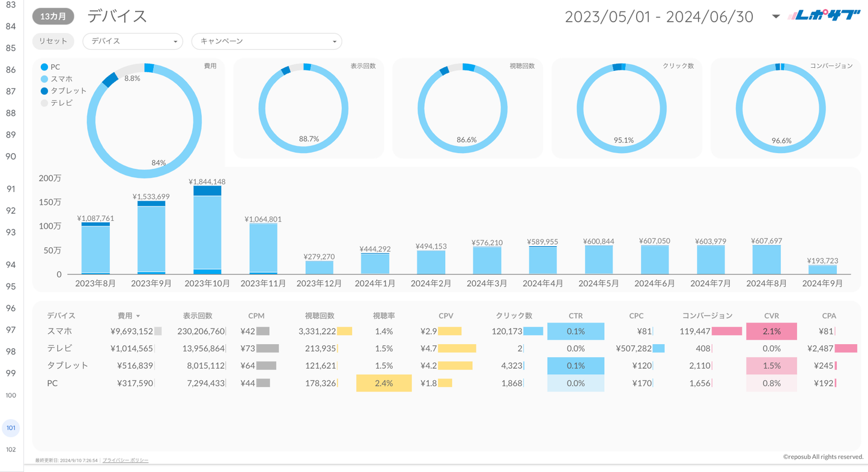This screenshot has width=868, height=472.
Task: Open the プライバシー ポリシー link
Action: coord(126,461)
